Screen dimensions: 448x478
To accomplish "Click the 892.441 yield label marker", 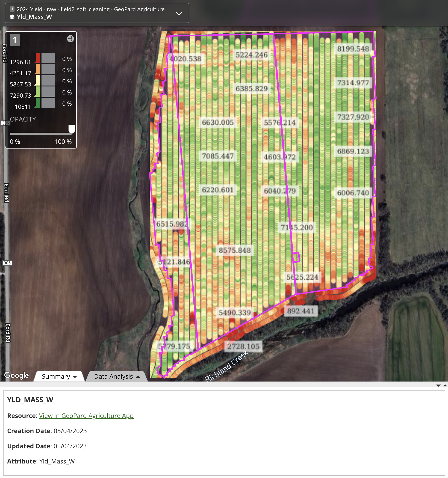I will [301, 311].
